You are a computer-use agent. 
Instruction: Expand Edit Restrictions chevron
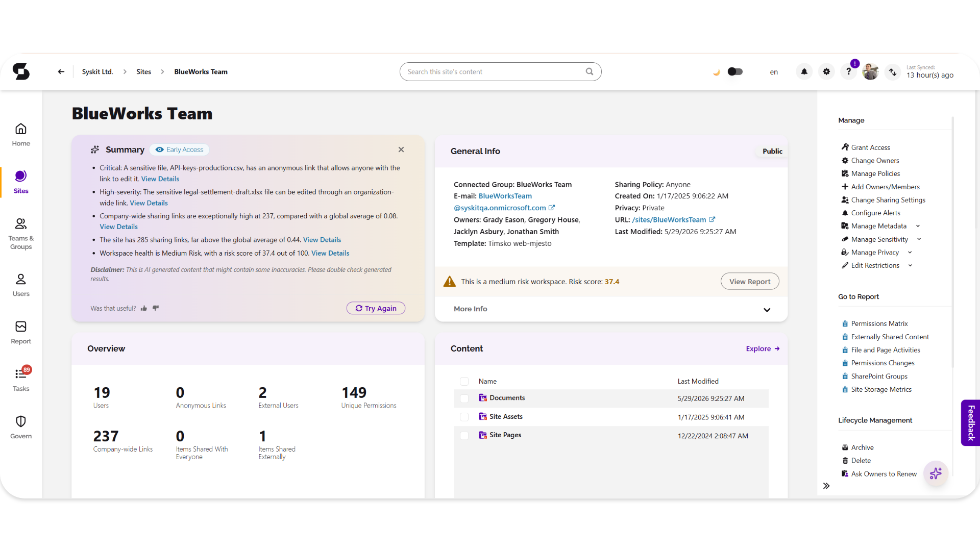click(910, 265)
